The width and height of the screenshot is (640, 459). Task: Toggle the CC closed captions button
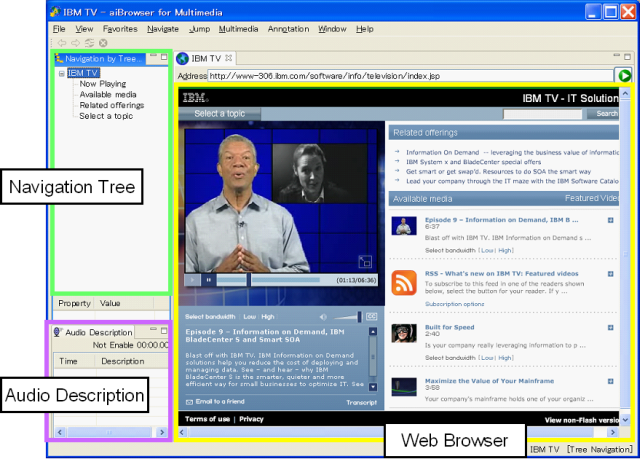pyautogui.click(x=372, y=317)
